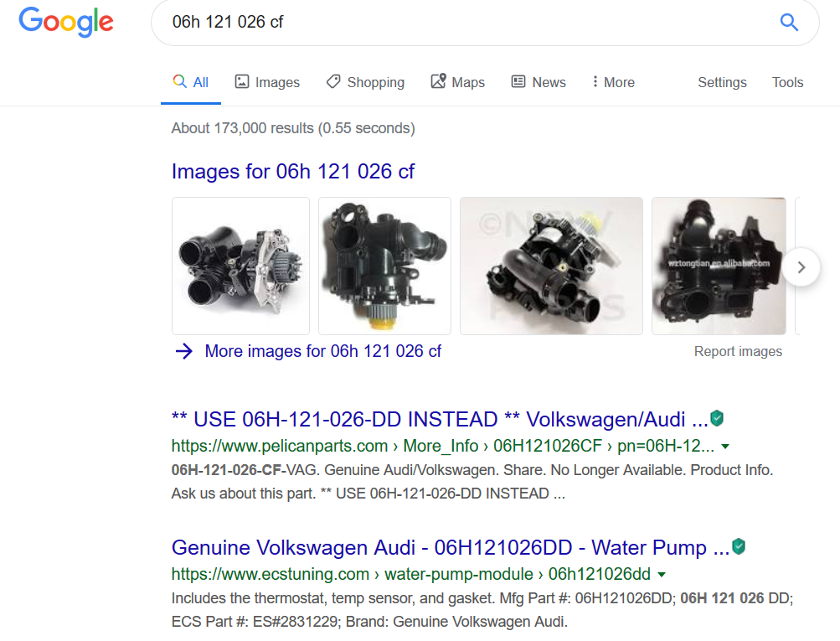Click the All tab magnifier icon

click(180, 81)
